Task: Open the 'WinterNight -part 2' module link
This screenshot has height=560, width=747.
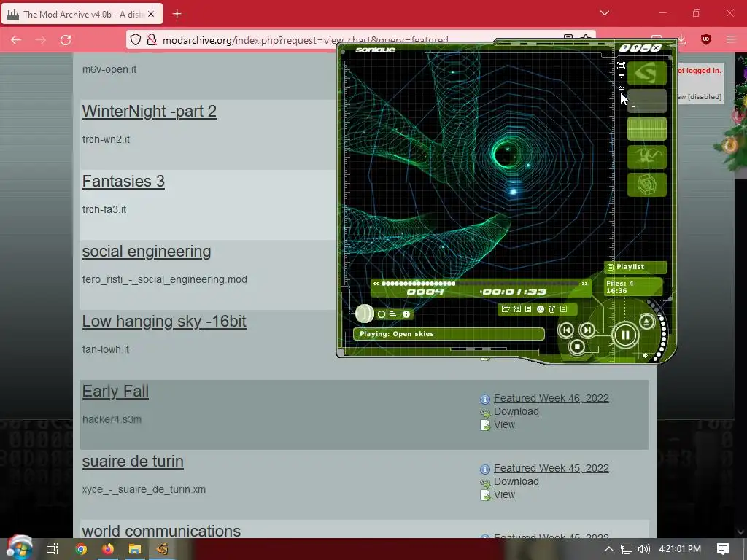Action: tap(149, 112)
